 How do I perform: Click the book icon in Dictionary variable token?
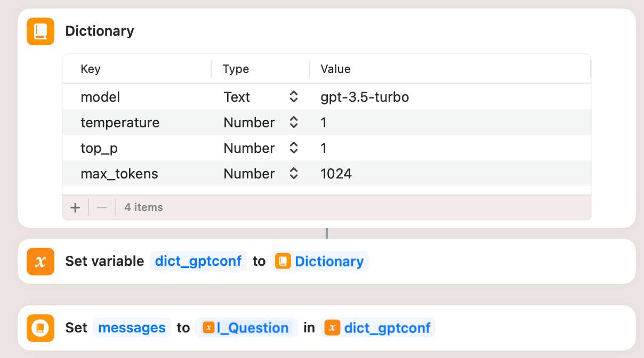click(283, 262)
